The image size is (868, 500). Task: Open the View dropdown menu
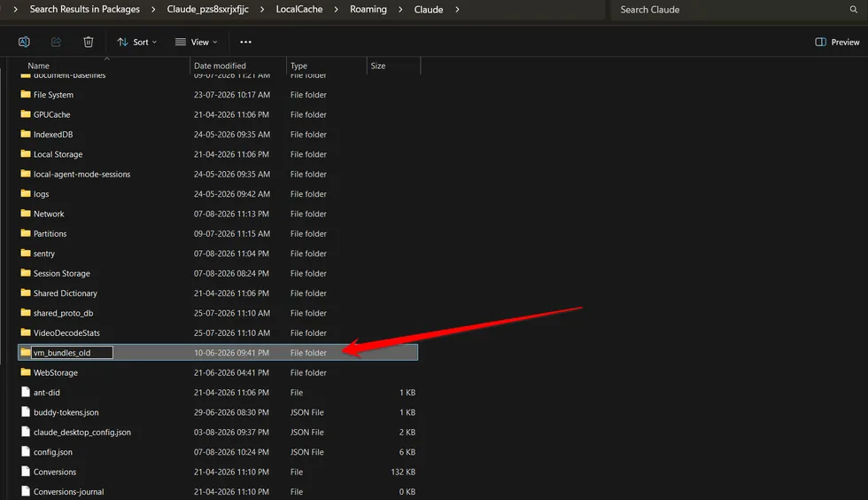pyautogui.click(x=196, y=43)
